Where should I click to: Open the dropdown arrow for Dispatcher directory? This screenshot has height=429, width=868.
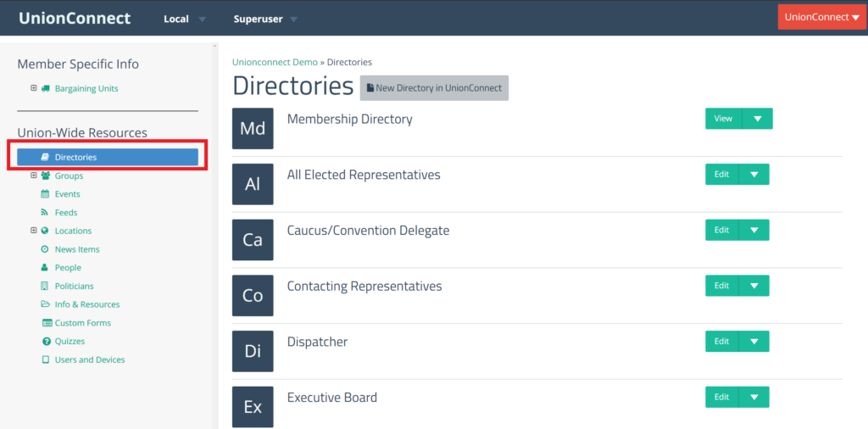click(754, 342)
